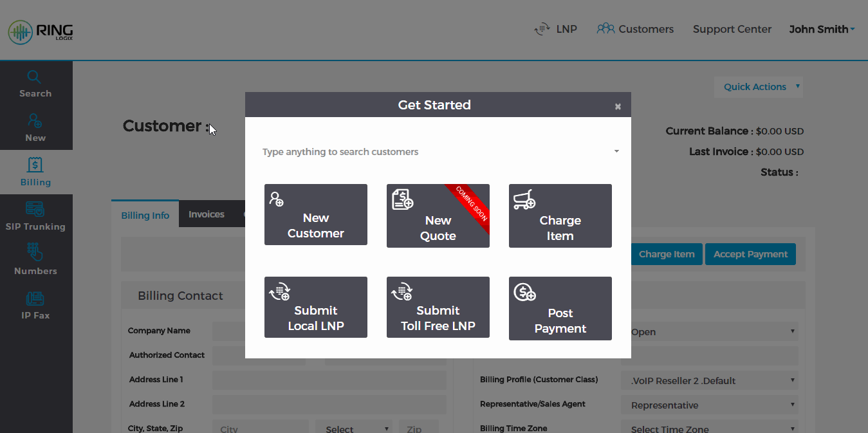Screen dimensions: 868x433
Task: Open the SIP Trunking section
Action: pyautogui.click(x=35, y=217)
